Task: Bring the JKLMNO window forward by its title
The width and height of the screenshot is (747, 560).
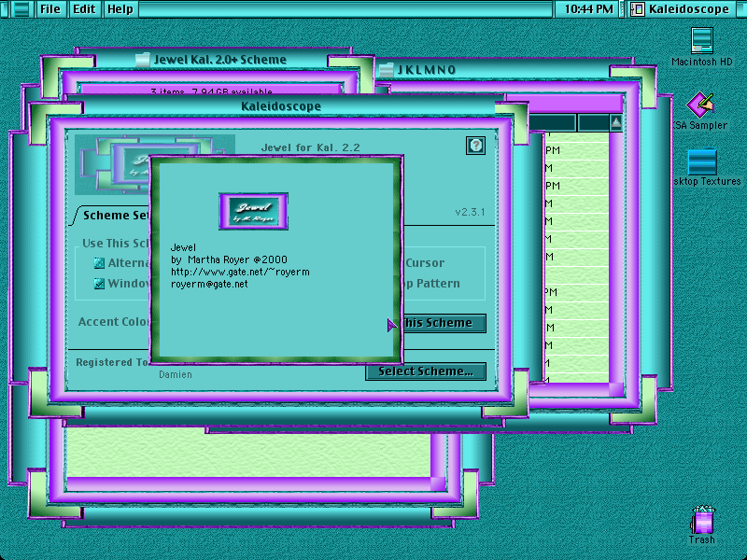Action: pyautogui.click(x=427, y=70)
